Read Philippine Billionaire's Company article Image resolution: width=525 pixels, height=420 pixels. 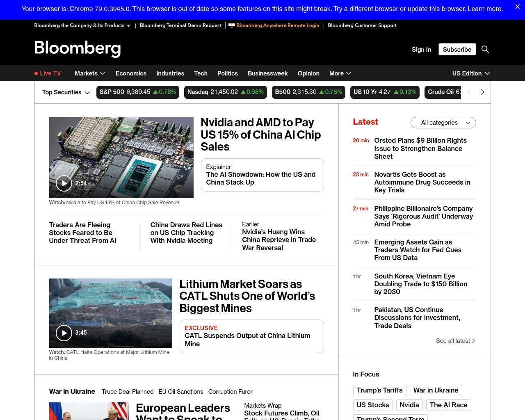(x=423, y=216)
